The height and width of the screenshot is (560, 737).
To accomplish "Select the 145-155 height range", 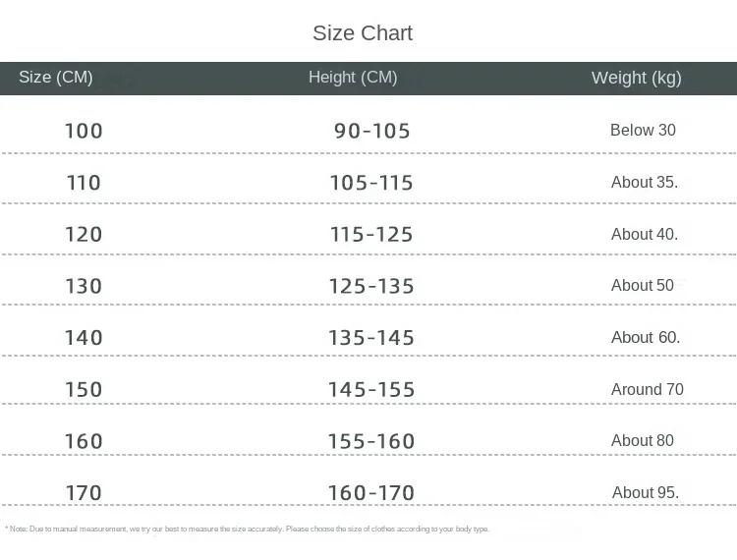I will pyautogui.click(x=371, y=390).
